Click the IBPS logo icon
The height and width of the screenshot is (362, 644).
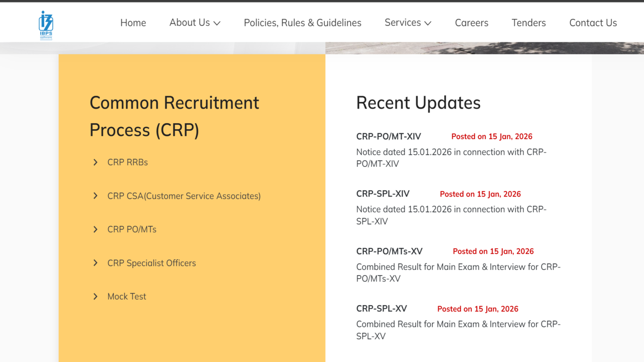point(46,25)
